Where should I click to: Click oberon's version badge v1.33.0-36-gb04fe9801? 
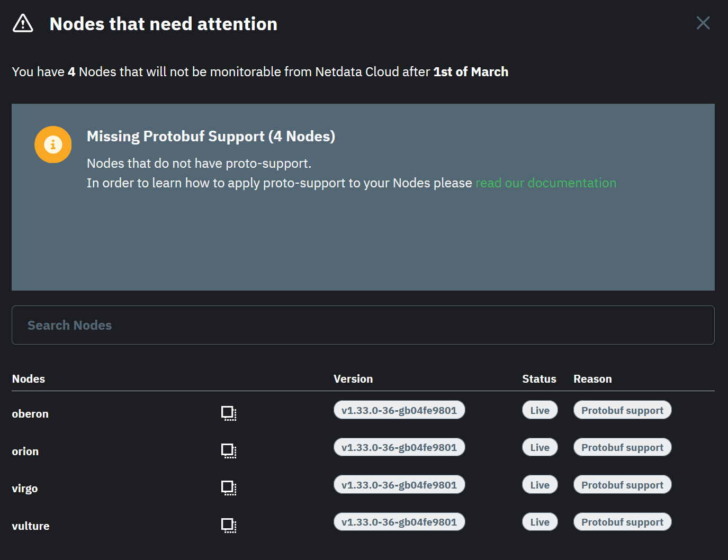tap(399, 409)
